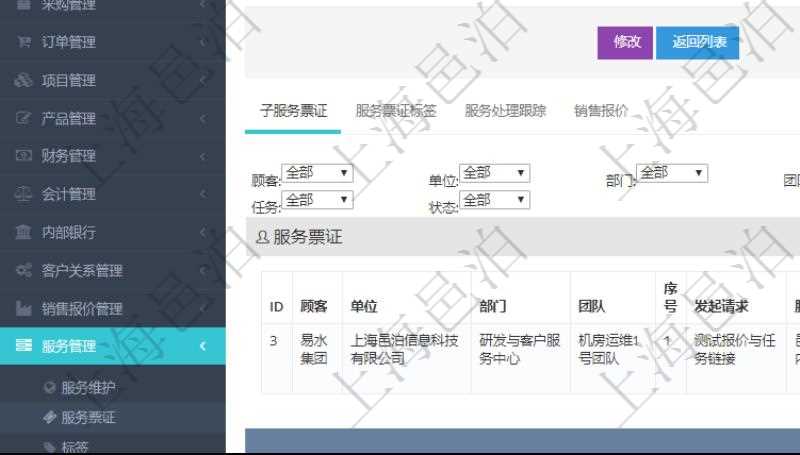Click the 产品管理 edit icon
Viewport: 800px width, 455px height.
(x=23, y=118)
